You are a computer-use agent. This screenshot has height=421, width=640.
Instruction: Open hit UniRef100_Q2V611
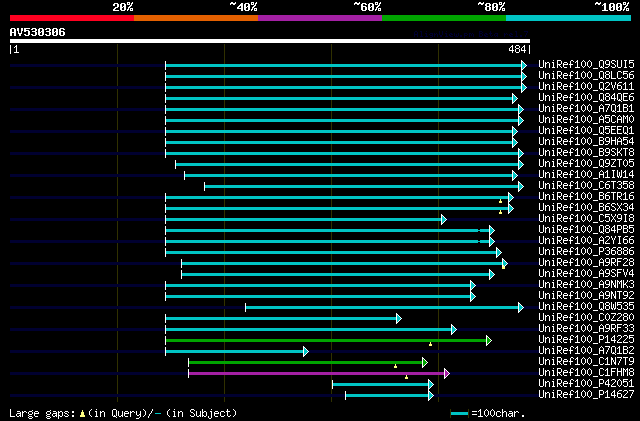586,87
